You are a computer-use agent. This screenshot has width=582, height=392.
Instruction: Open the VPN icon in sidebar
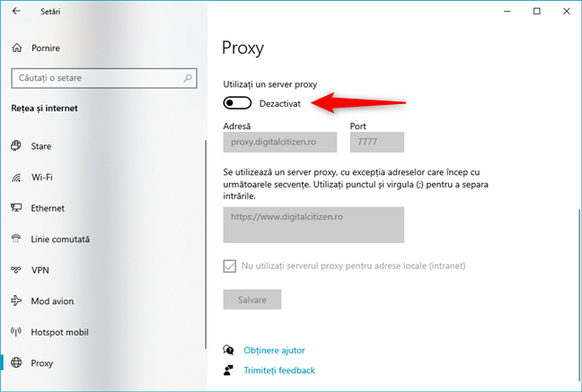coord(16,270)
